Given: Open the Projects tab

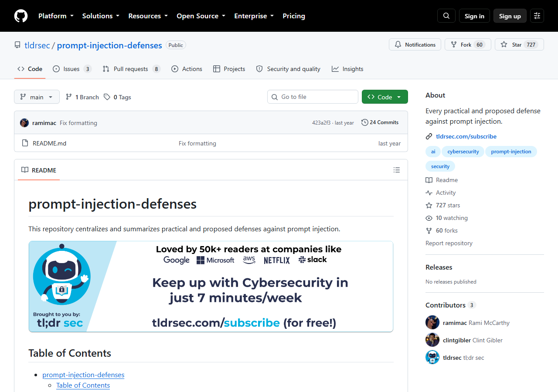Looking at the screenshot, I should pyautogui.click(x=229, y=69).
